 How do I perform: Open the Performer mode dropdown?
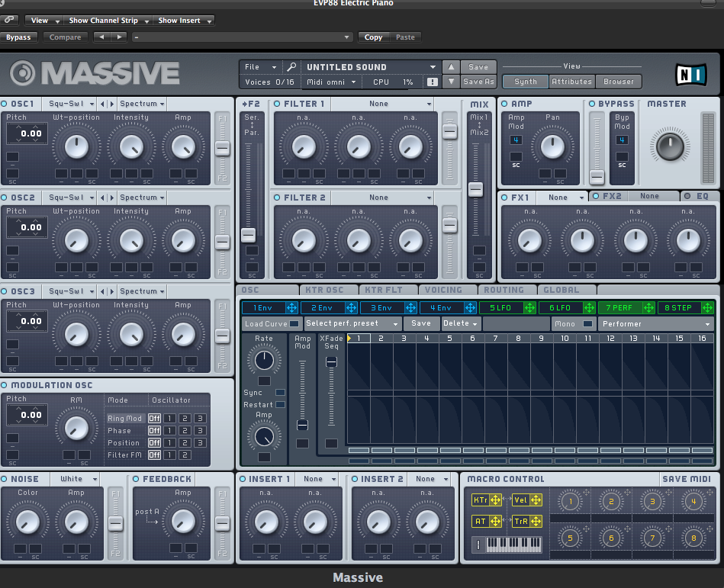click(655, 323)
